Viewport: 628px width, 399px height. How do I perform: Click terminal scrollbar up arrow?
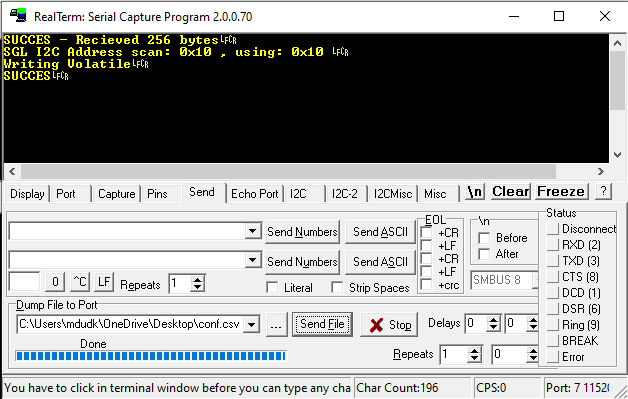coord(617,43)
